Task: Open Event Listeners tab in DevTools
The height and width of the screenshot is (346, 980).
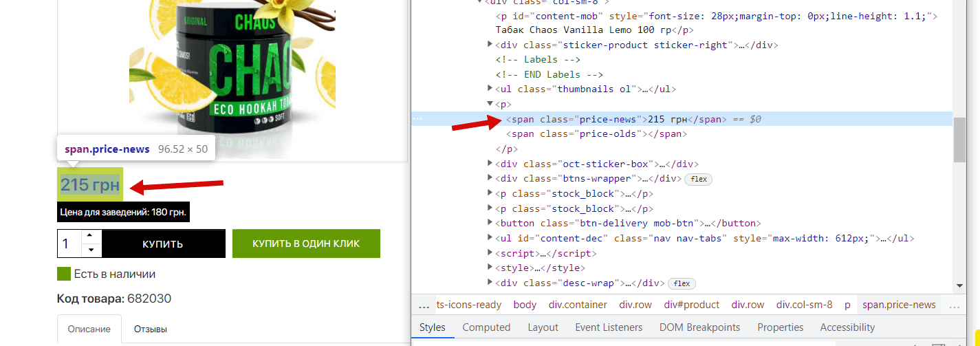Action: [x=609, y=327]
